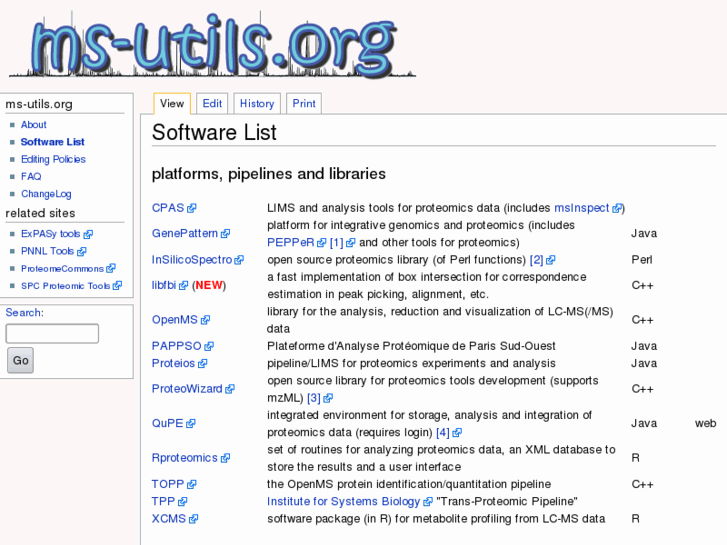
Task: Open the Proteios link
Action: point(173,363)
